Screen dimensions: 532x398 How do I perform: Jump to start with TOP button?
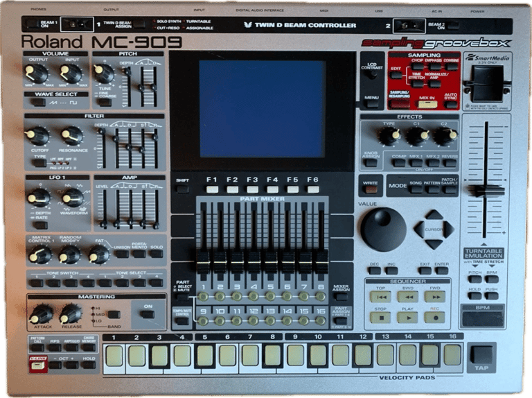(x=380, y=297)
